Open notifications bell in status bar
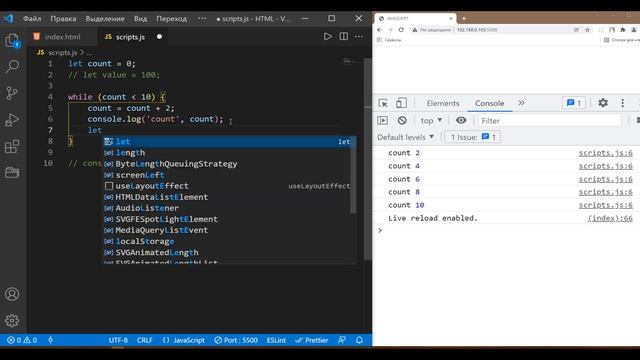Image resolution: width=640 pixels, height=360 pixels. tap(359, 340)
